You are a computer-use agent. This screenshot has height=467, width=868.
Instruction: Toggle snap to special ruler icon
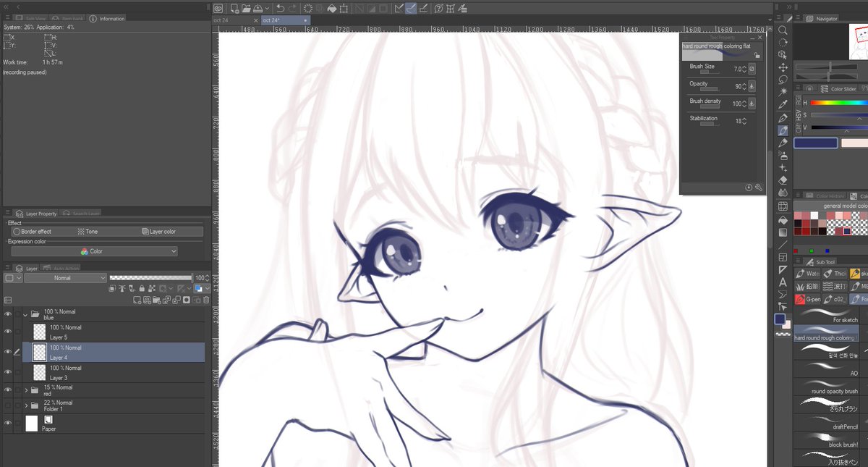pos(411,9)
